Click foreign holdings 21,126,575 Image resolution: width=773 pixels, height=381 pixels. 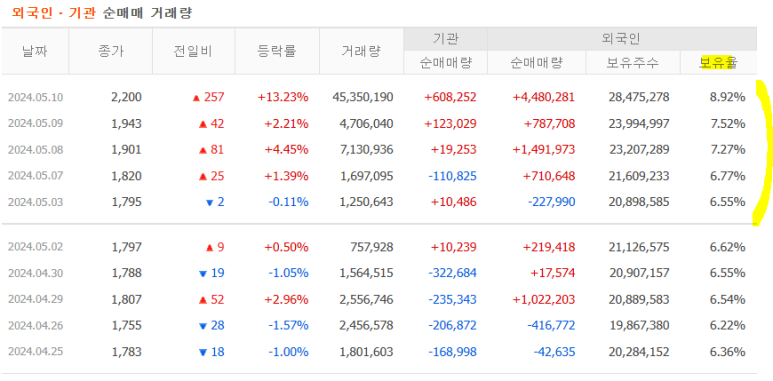[639, 247]
